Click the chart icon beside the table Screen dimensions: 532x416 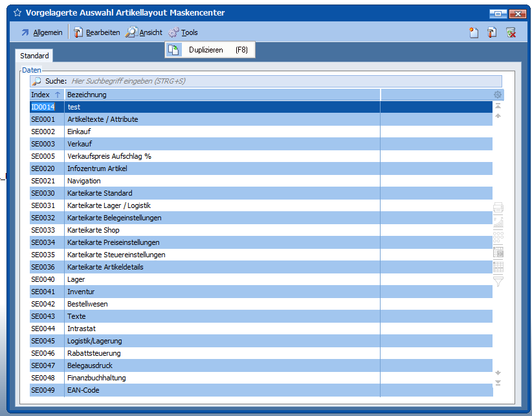(498, 222)
